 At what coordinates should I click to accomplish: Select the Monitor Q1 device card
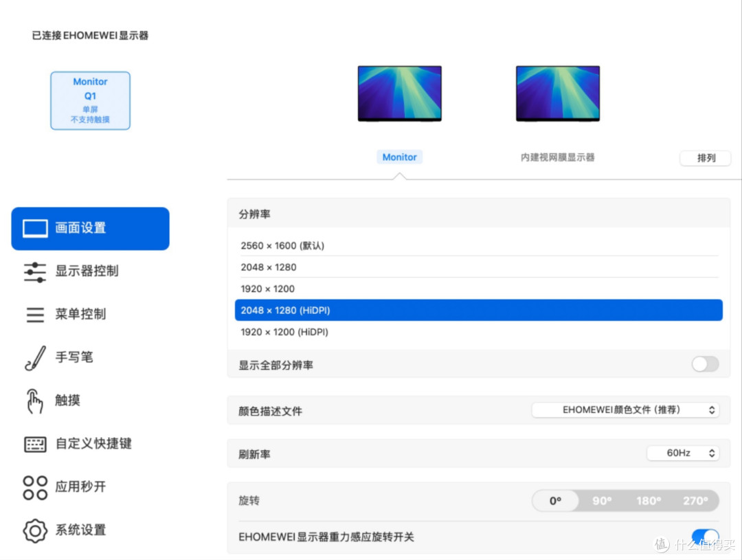[91, 100]
